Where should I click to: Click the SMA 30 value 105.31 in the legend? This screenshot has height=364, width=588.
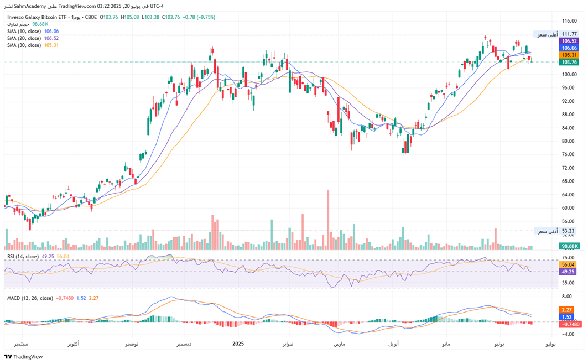(x=51, y=45)
